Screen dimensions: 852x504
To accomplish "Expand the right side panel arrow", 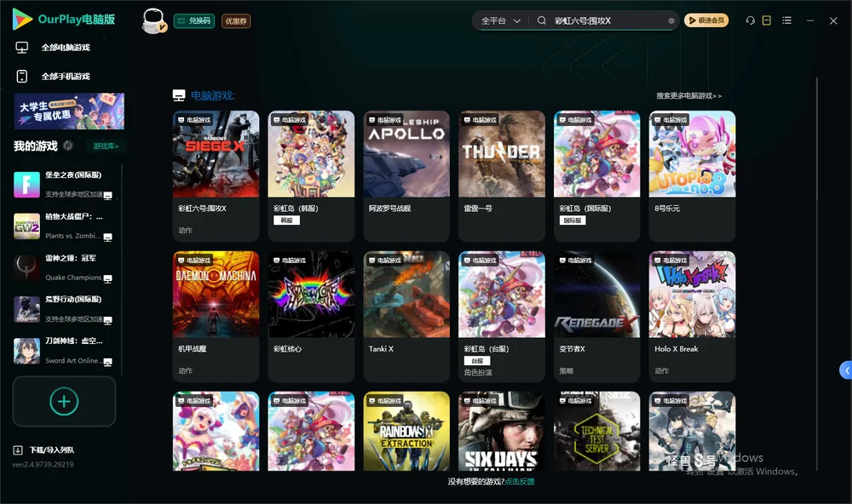I will (x=846, y=370).
